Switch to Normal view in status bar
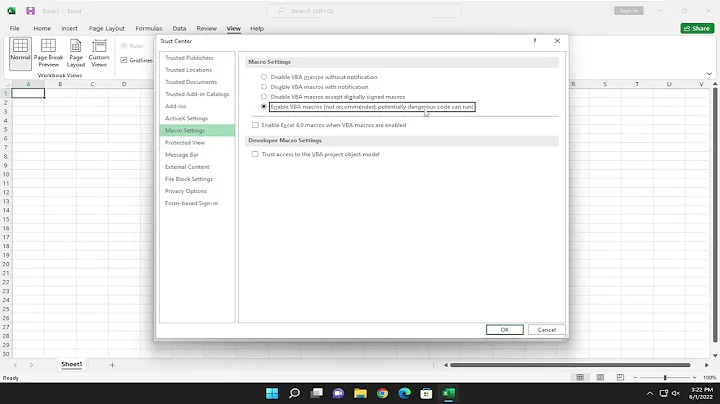 tap(580, 377)
